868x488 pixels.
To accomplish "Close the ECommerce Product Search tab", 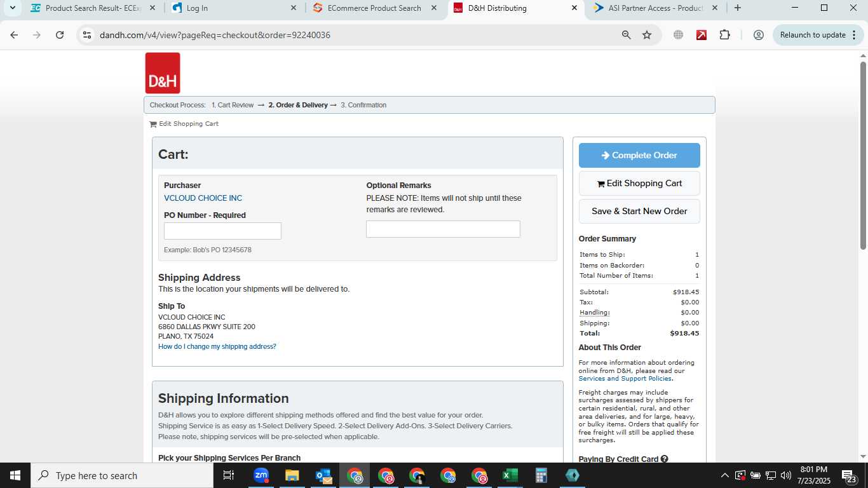I will [x=434, y=8].
